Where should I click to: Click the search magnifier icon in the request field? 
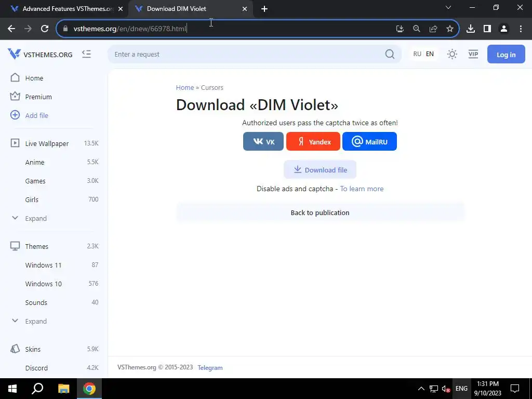(390, 54)
